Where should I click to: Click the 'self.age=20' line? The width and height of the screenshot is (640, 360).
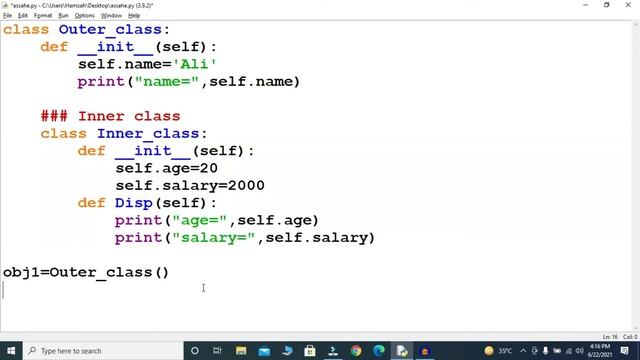coord(167,168)
